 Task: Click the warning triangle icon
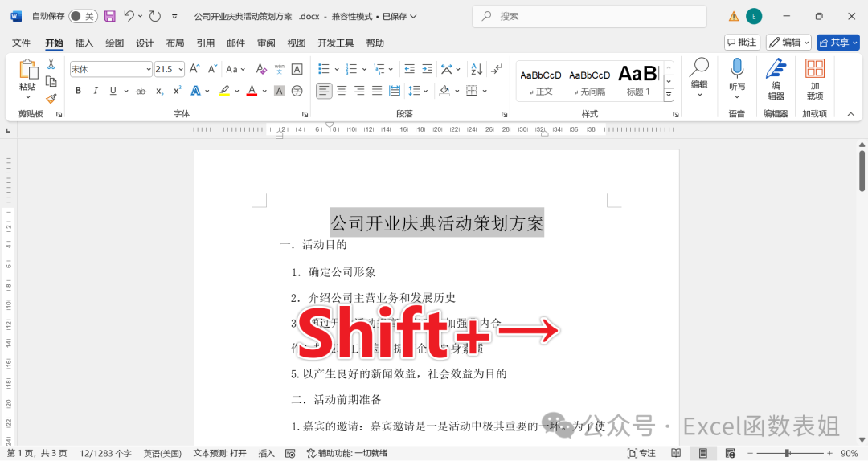(734, 17)
